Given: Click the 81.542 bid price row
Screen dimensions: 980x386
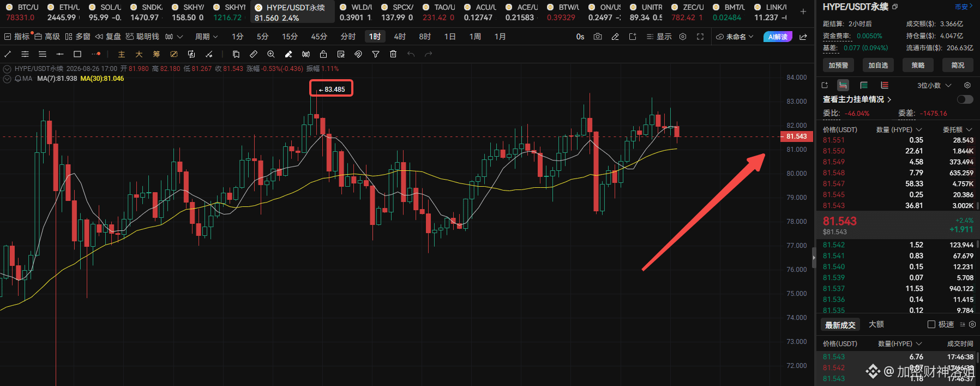Looking at the screenshot, I should tap(898, 245).
